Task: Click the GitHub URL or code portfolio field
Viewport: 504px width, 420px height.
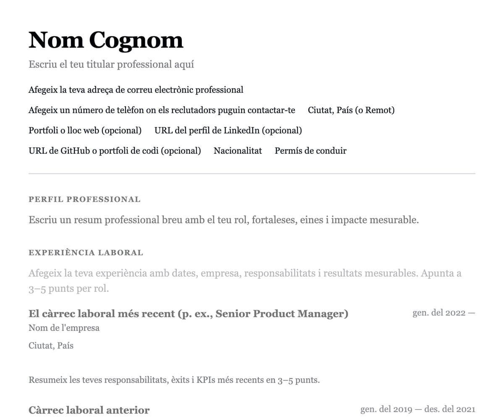Action: point(115,151)
